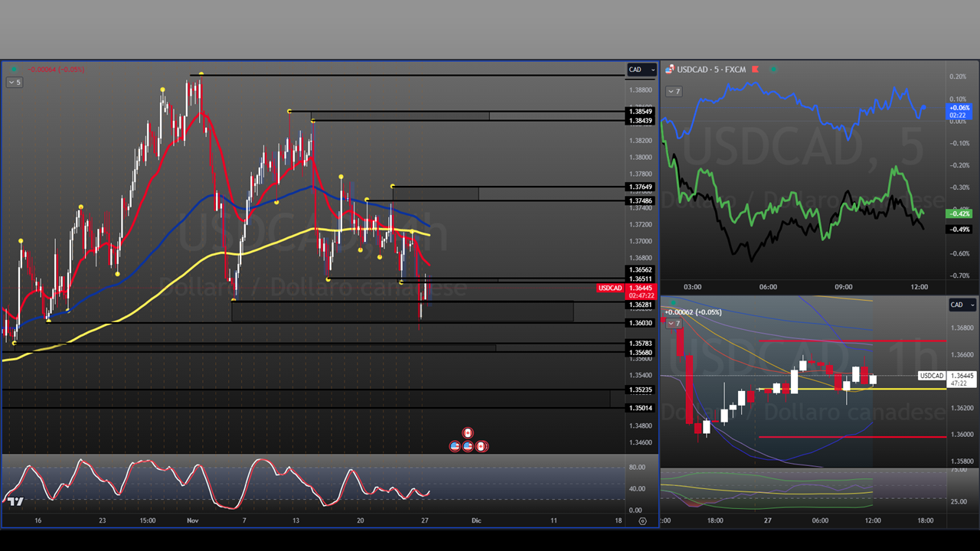This screenshot has height=551, width=980.
Task: Click right Canada economic event flag in bottom row
Action: pyautogui.click(x=481, y=446)
